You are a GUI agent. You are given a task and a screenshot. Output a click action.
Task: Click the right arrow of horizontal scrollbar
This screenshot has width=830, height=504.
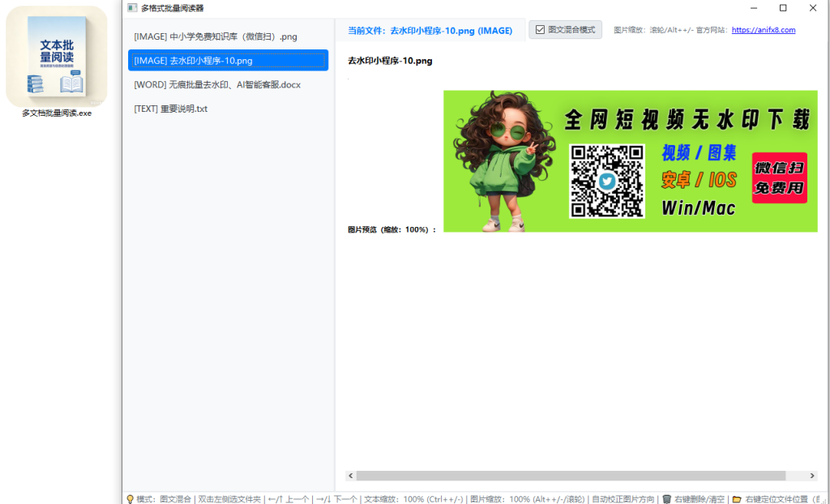pos(812,476)
